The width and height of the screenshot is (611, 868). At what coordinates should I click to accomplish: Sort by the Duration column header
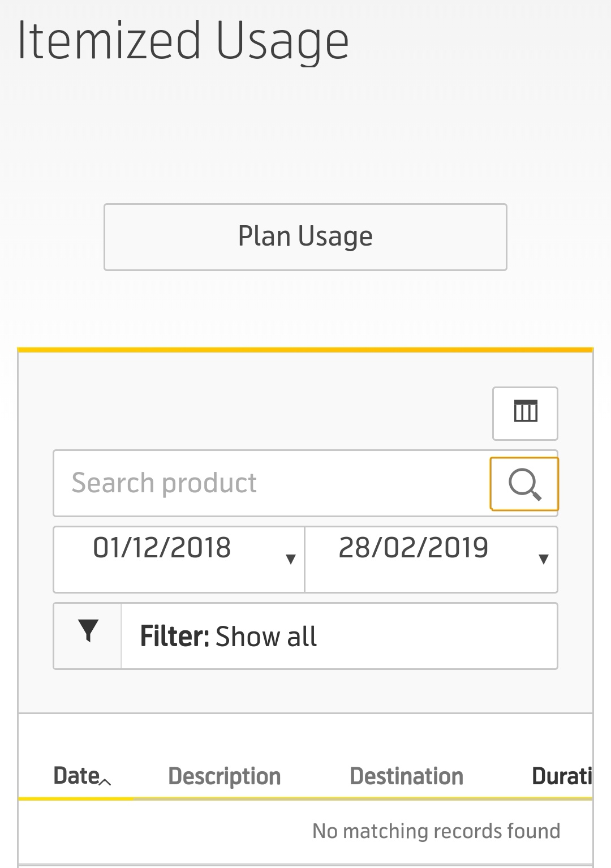pos(562,776)
